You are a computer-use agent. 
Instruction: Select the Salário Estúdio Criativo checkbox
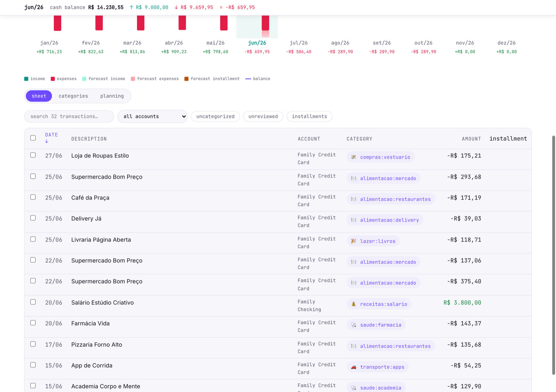[33, 302]
